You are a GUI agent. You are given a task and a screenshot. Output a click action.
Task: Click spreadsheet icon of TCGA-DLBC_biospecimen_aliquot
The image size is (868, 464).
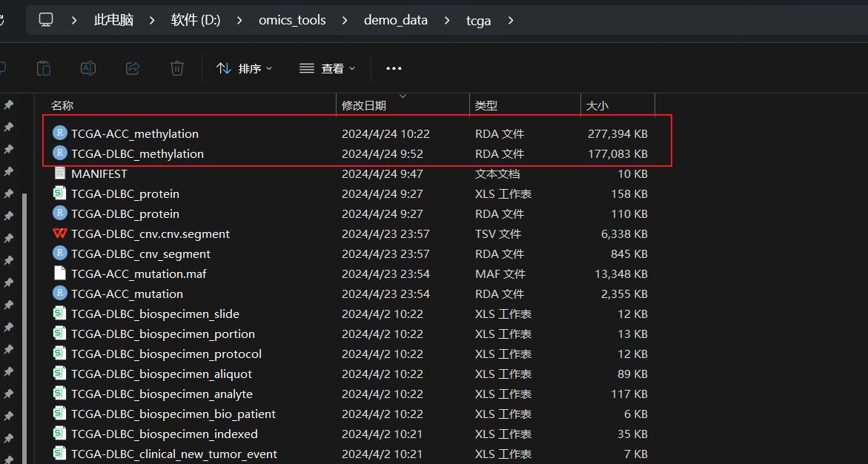tap(60, 373)
